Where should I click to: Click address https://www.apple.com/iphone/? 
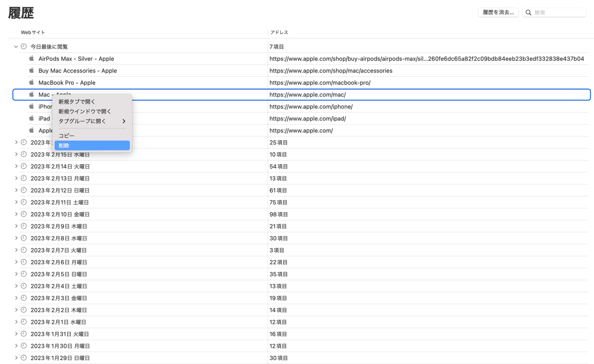tap(311, 107)
